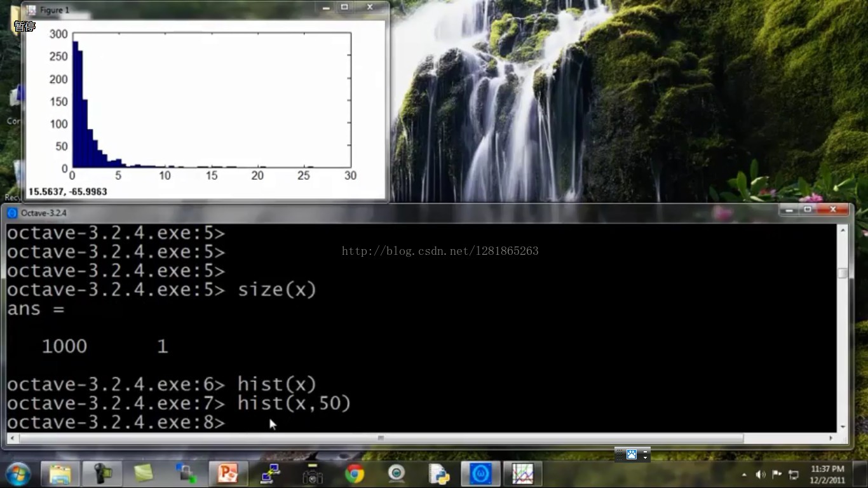The image size is (868, 488).
Task: Open the camcorder recorder taskbar icon
Action: pos(102,474)
